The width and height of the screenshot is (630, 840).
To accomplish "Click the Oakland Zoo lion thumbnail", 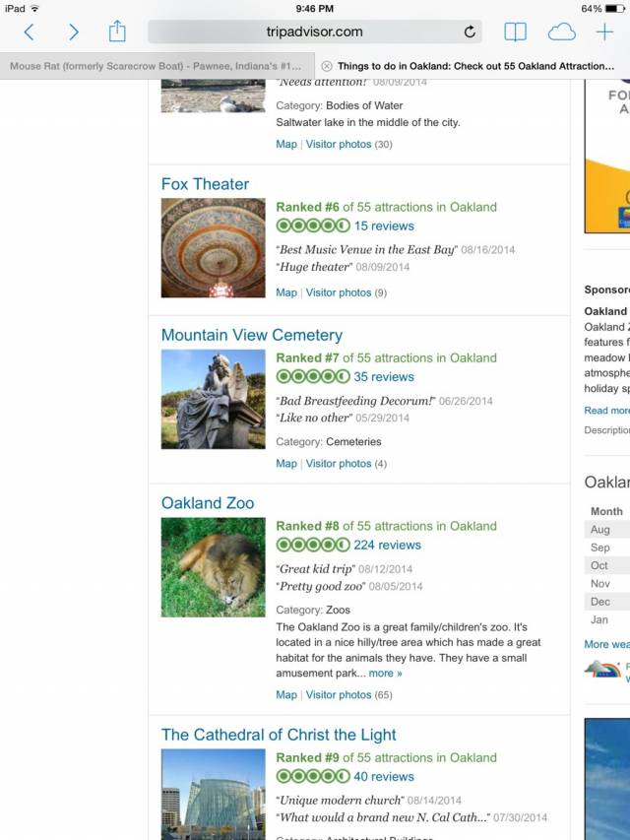I will [214, 567].
